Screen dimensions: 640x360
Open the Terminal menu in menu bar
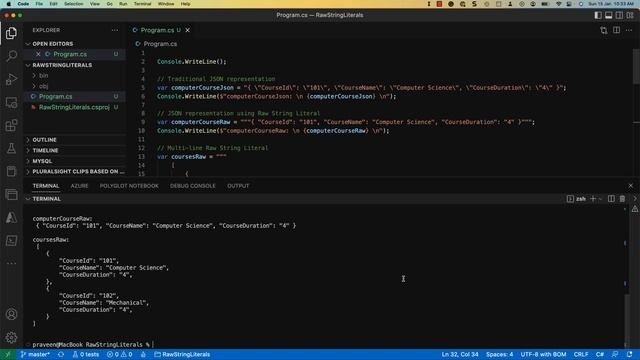142,4
